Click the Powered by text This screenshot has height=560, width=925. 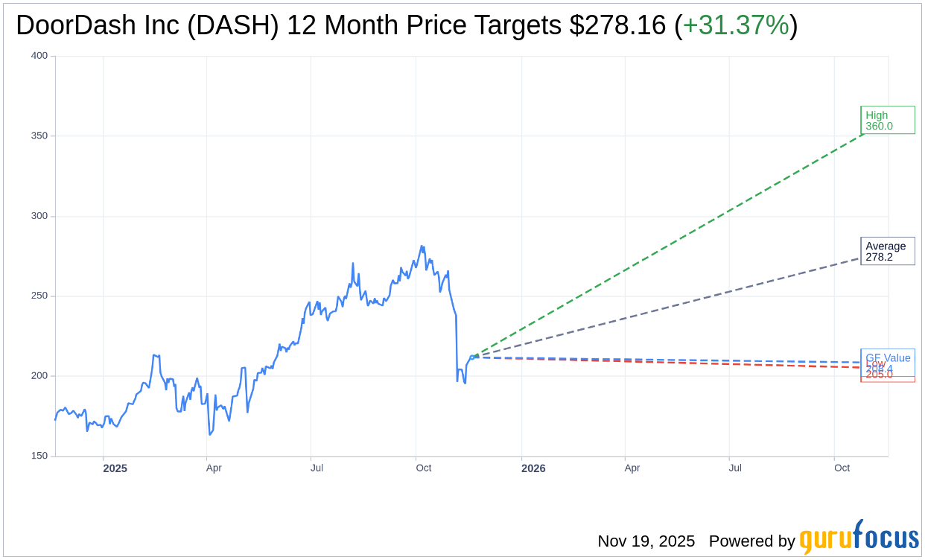[x=751, y=541]
